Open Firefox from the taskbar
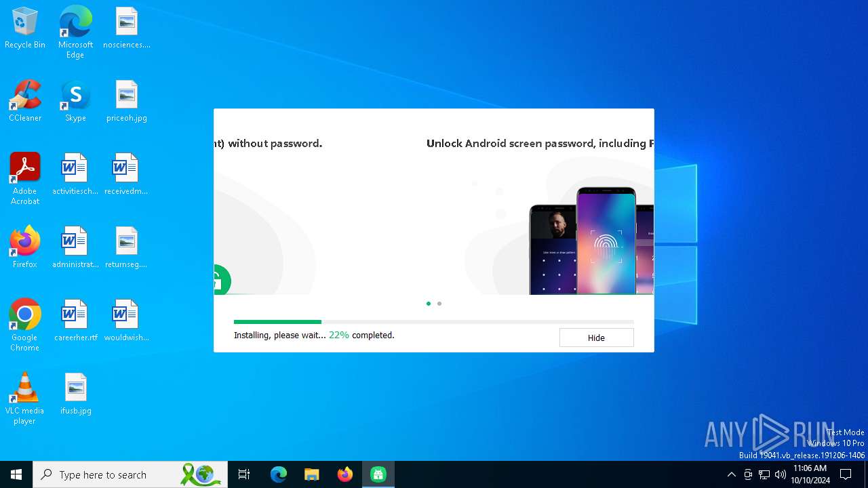Viewport: 868px width, 488px height. [345, 474]
